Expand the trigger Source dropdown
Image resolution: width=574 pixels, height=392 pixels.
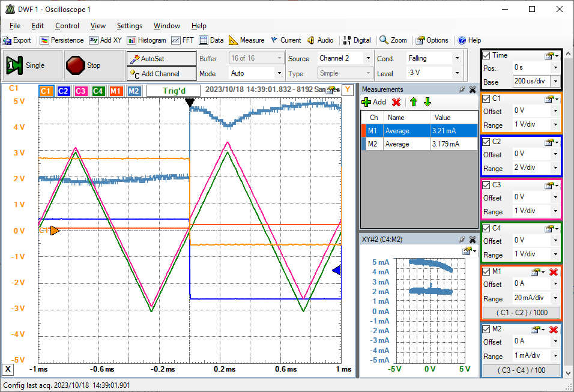[367, 58]
